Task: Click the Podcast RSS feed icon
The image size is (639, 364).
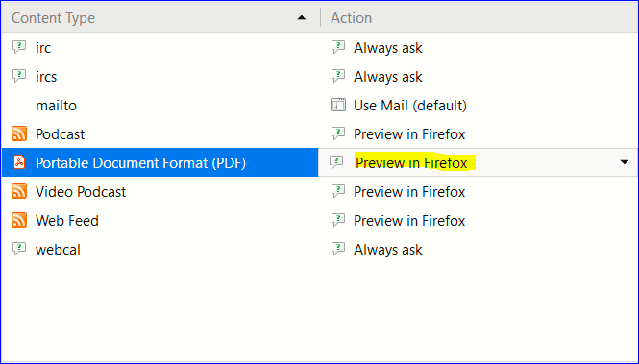Action: 19,133
